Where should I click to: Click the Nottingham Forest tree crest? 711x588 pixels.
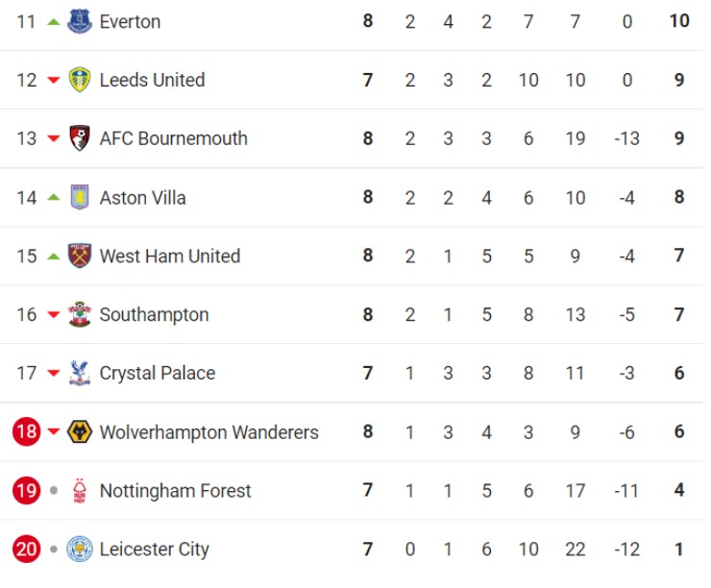tap(80, 491)
